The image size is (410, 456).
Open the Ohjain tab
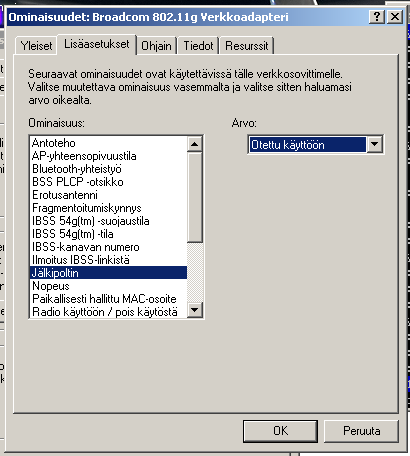tap(156, 46)
